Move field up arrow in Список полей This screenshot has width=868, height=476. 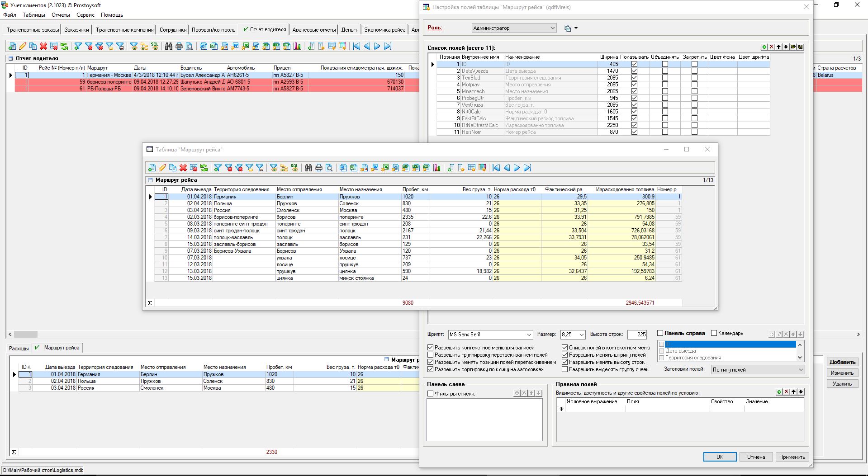(x=779, y=47)
